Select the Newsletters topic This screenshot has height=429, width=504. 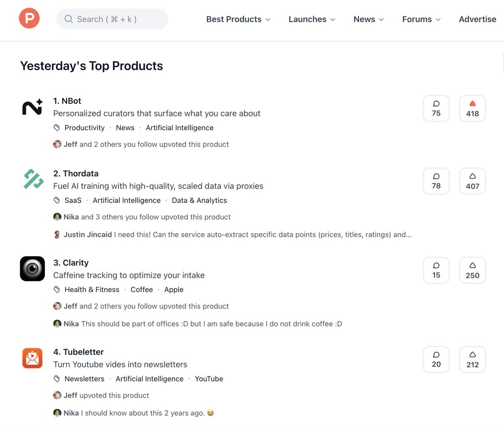pyautogui.click(x=84, y=379)
